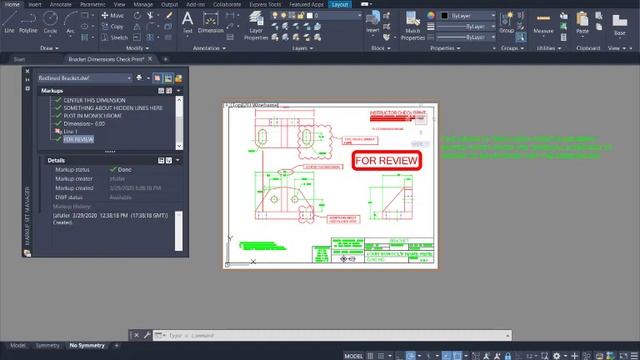Click the Measure utility
This screenshot has height=360, width=640.
(543, 23)
